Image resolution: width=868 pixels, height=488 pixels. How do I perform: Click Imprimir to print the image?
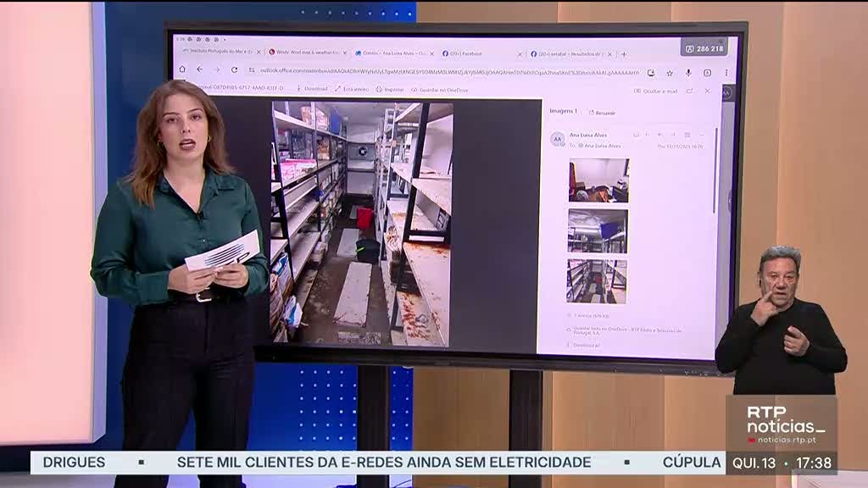(389, 89)
